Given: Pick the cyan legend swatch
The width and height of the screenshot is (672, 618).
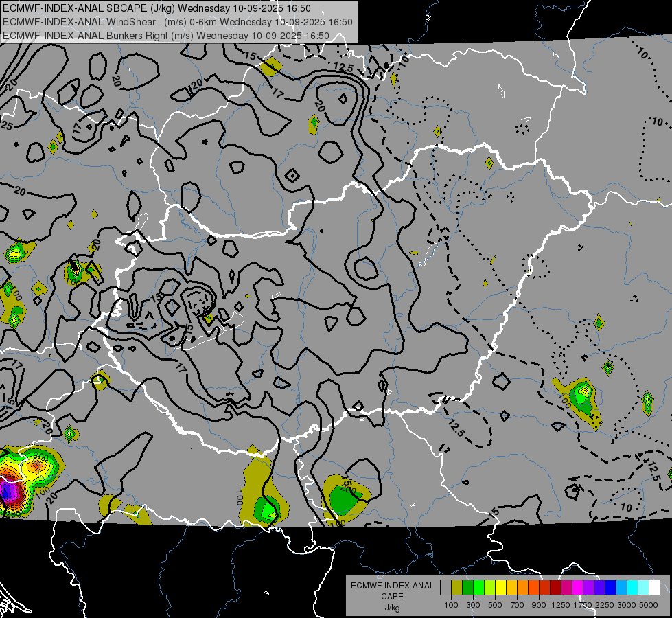Looking at the screenshot, I should coord(633,588).
